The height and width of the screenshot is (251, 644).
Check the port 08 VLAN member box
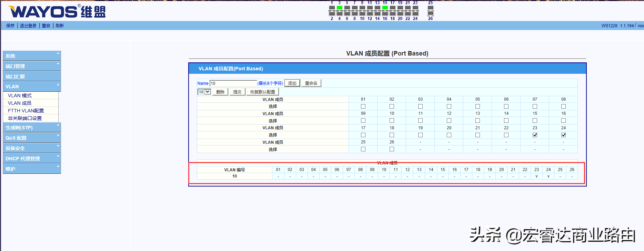[563, 107]
